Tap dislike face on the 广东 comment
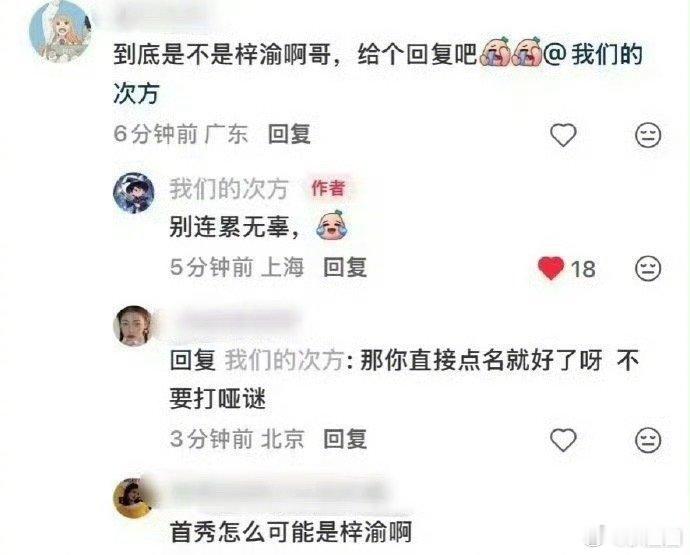Screen dimensions: 690x555 click(648, 135)
